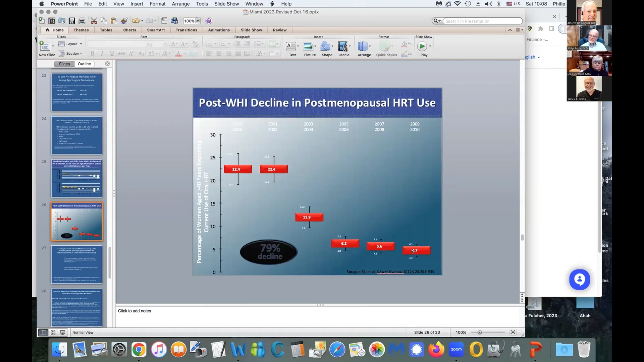This screenshot has width=644, height=362.
Task: Click the Cut scissors icon
Action: coord(94,21)
